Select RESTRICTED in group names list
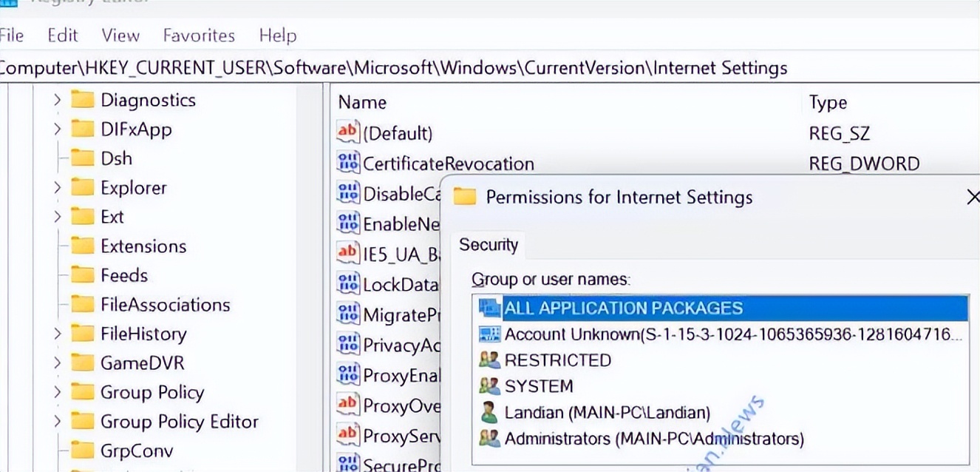This screenshot has width=980, height=472. point(557,360)
